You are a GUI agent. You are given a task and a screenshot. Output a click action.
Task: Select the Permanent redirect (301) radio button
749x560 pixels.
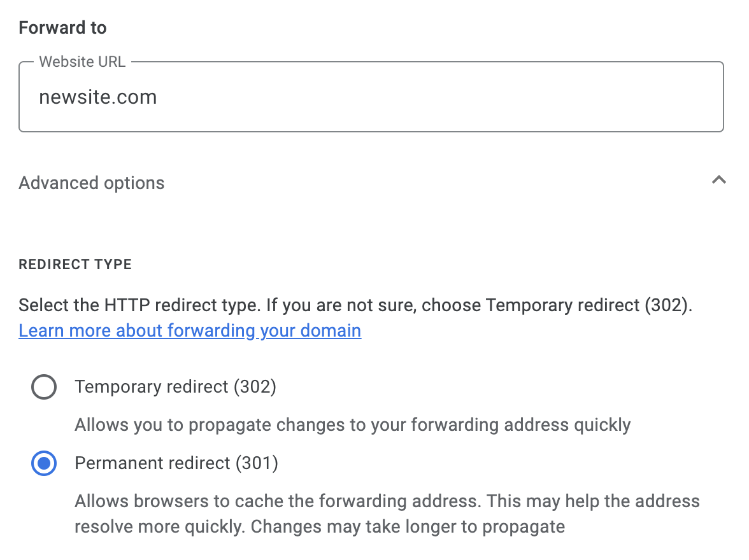coord(43,463)
